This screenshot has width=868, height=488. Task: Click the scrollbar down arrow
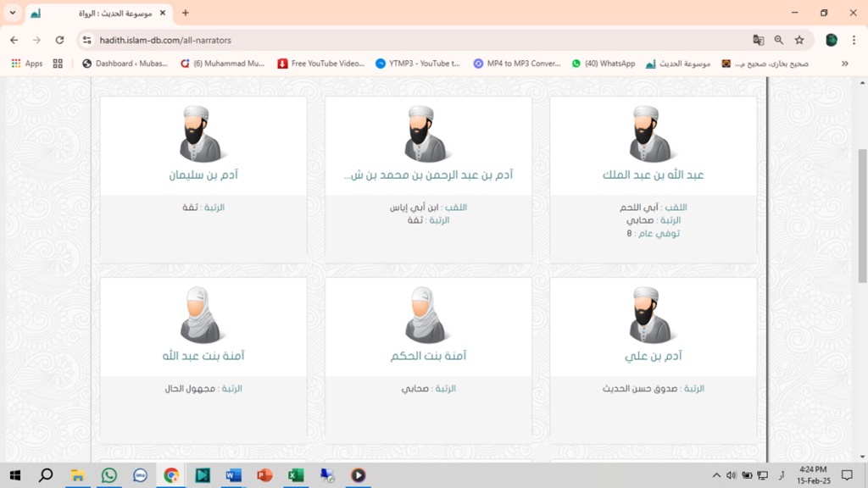[x=862, y=457]
